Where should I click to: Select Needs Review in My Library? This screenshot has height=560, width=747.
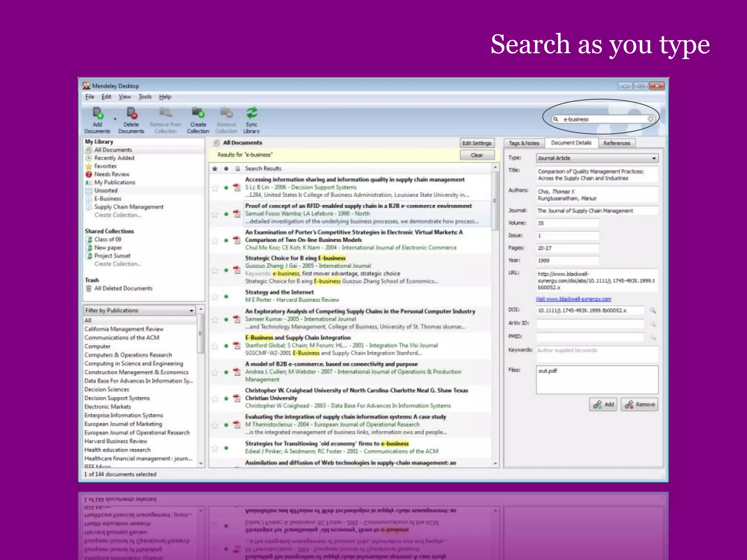[112, 174]
